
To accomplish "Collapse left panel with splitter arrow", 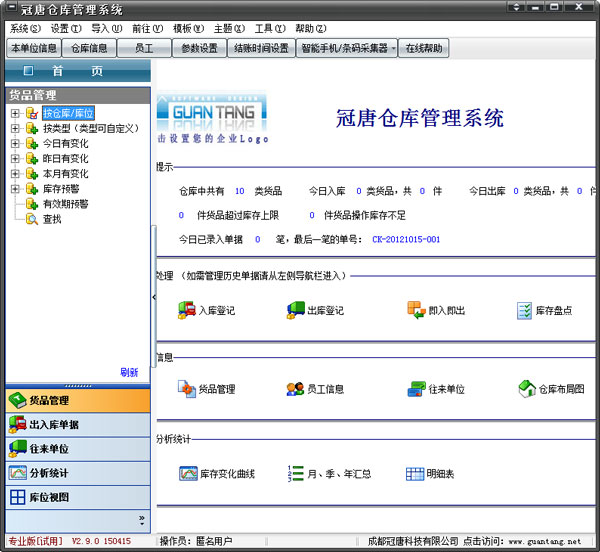I will click(x=154, y=297).
